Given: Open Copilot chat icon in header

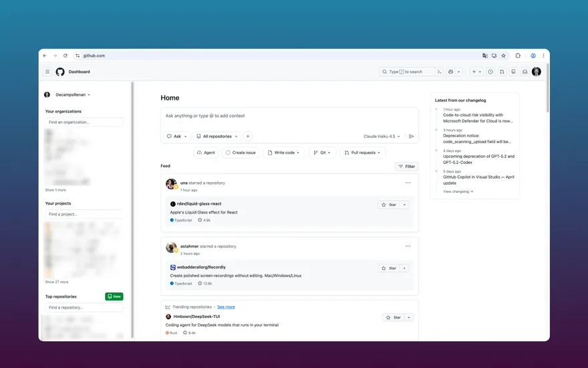Looking at the screenshot, I should tap(451, 72).
